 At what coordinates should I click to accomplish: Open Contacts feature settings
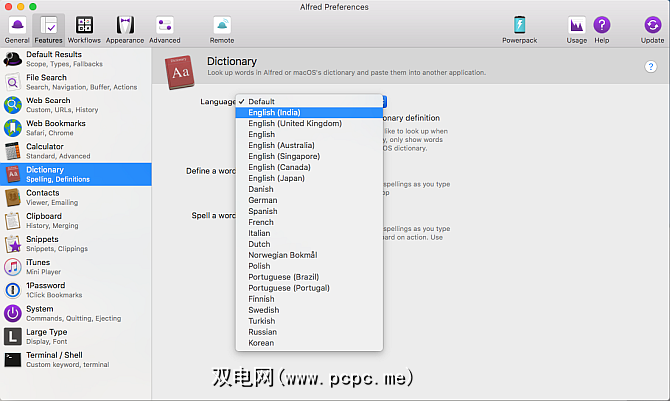click(76, 198)
